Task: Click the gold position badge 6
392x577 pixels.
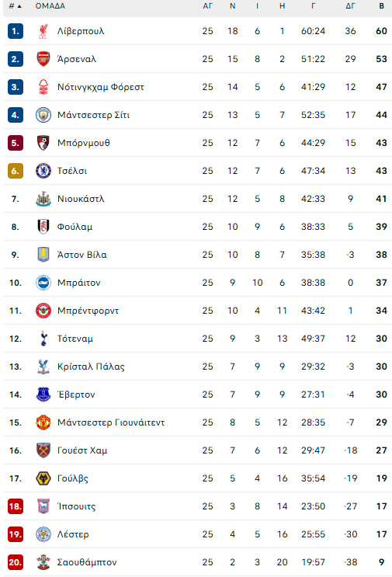Action: point(16,171)
